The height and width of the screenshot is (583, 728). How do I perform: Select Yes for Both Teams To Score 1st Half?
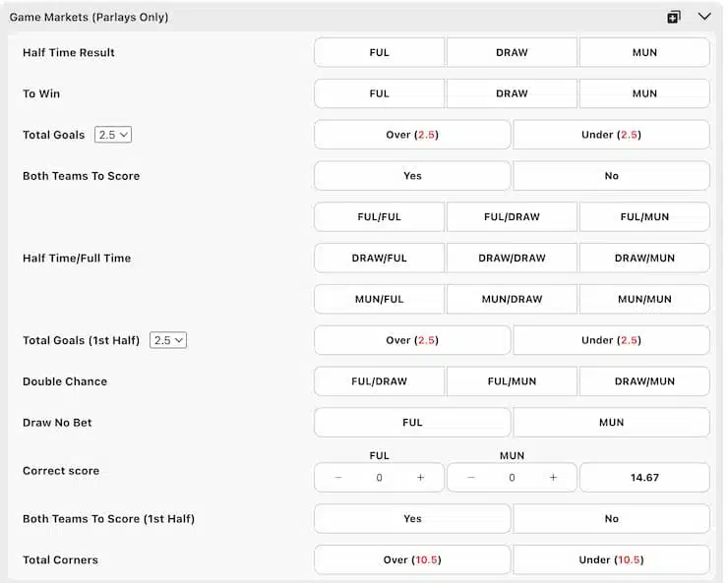pos(412,518)
